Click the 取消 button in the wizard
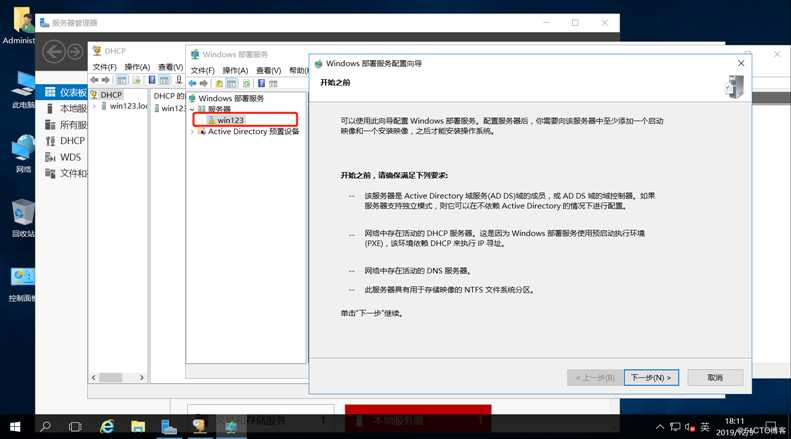Image resolution: width=791 pixels, height=439 pixels. 715,377
